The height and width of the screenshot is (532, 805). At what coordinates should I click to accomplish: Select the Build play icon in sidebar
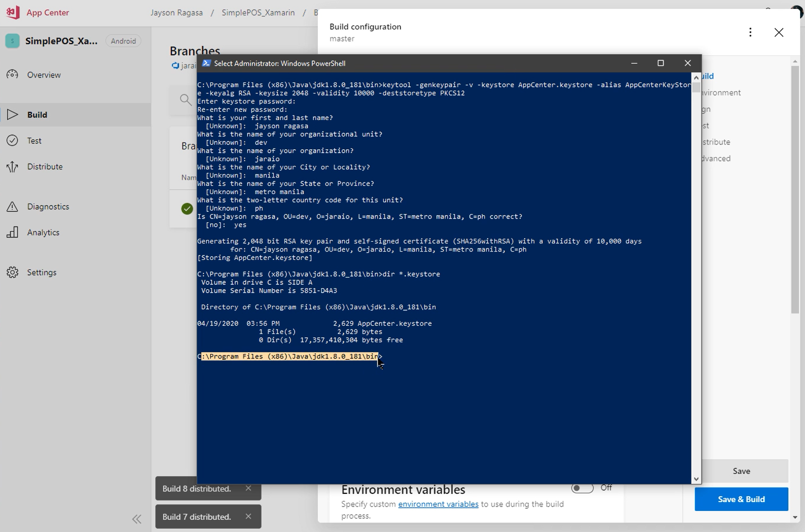pyautogui.click(x=12, y=114)
